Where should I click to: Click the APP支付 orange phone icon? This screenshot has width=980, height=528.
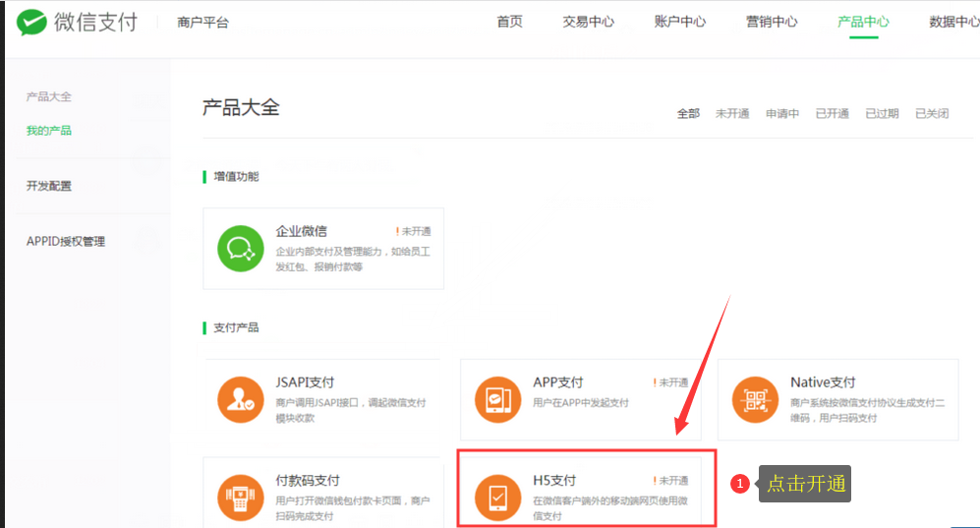tap(497, 399)
